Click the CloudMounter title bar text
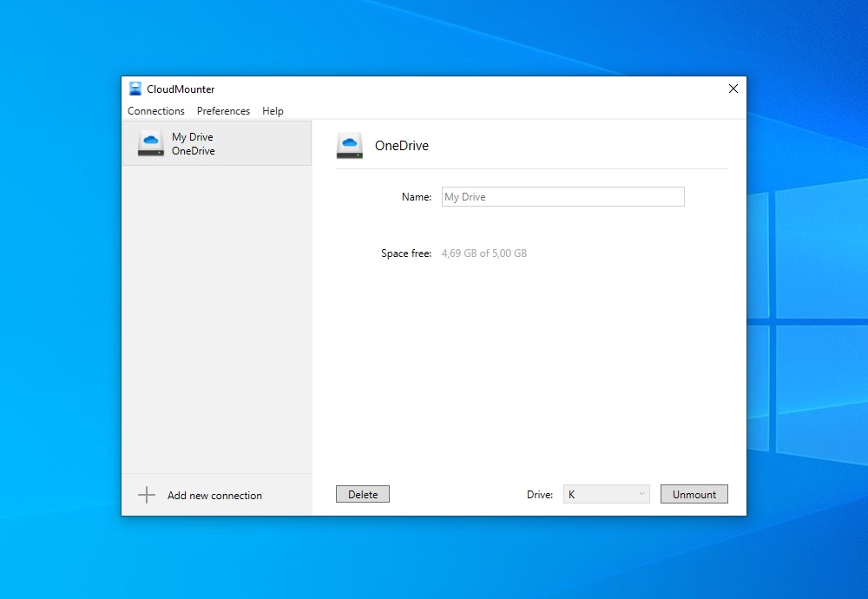The width and height of the screenshot is (868, 599). pyautogui.click(x=181, y=89)
